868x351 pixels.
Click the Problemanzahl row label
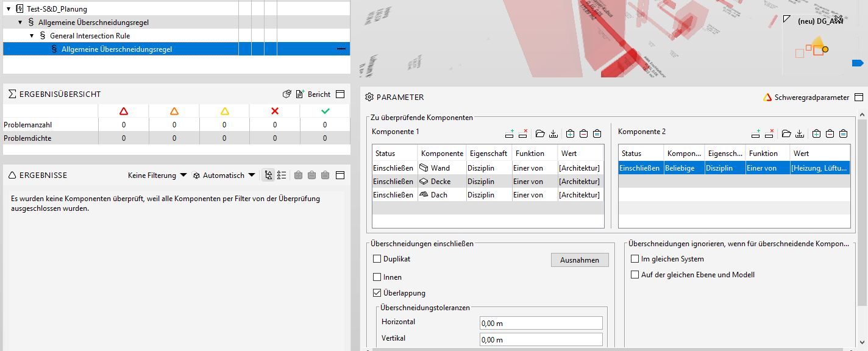(x=27, y=125)
